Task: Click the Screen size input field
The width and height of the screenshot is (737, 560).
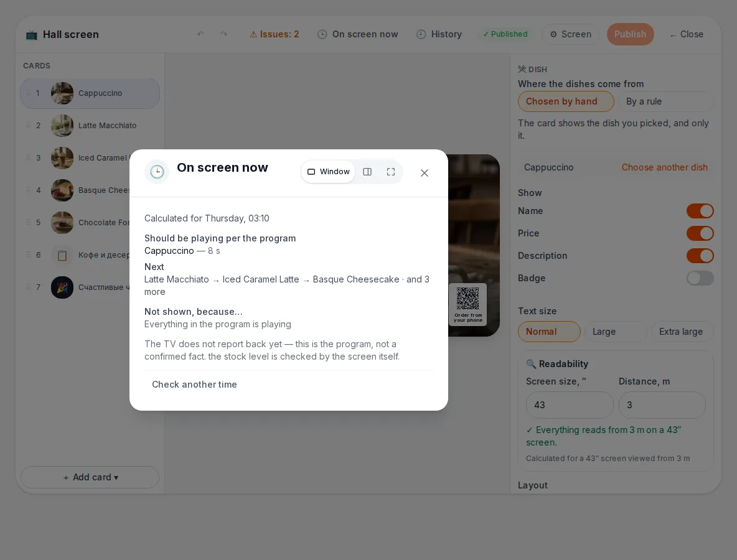Action: click(569, 405)
